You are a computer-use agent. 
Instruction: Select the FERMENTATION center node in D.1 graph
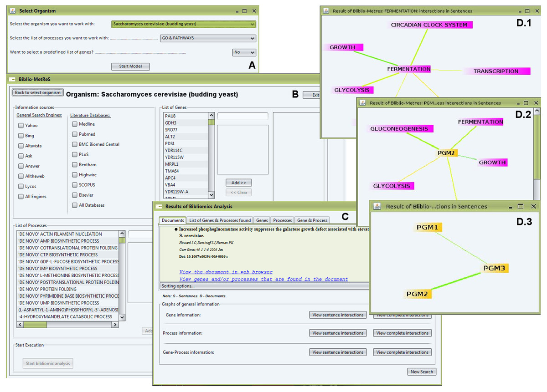[408, 69]
